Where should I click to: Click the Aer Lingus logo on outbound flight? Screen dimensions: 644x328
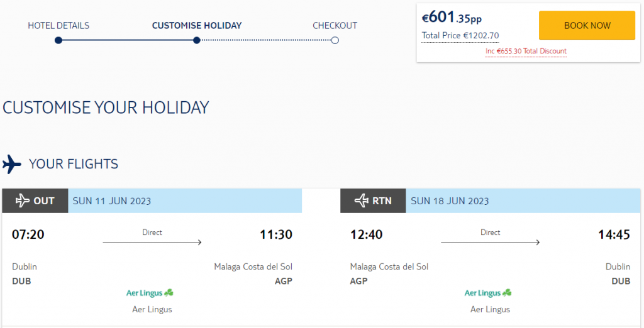[x=150, y=293]
